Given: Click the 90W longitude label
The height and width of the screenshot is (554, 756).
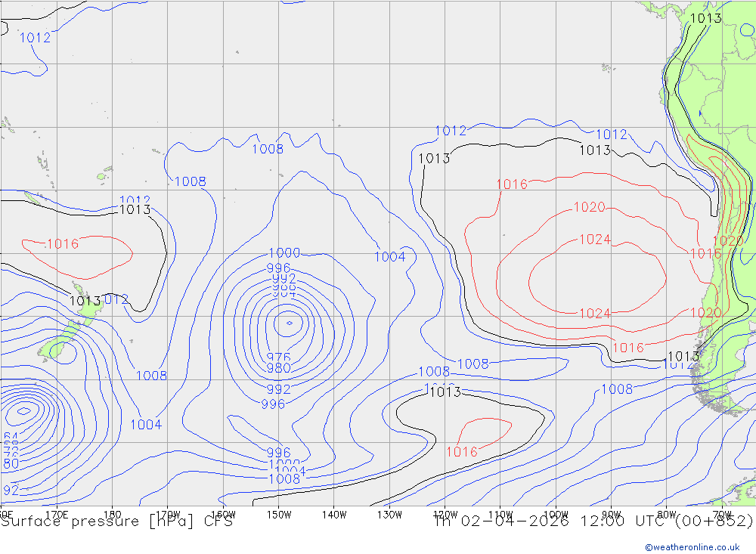Looking at the screenshot, I should (x=612, y=515).
